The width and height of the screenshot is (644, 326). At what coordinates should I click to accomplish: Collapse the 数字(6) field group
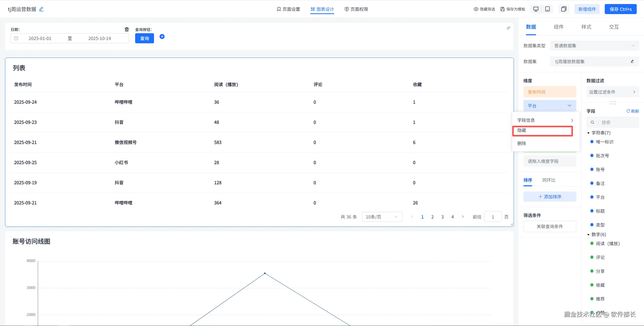588,235
